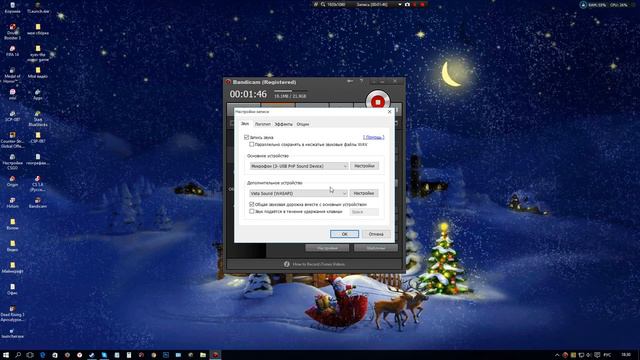
Task: Close the Настройки записи dialog
Action: click(x=389, y=111)
